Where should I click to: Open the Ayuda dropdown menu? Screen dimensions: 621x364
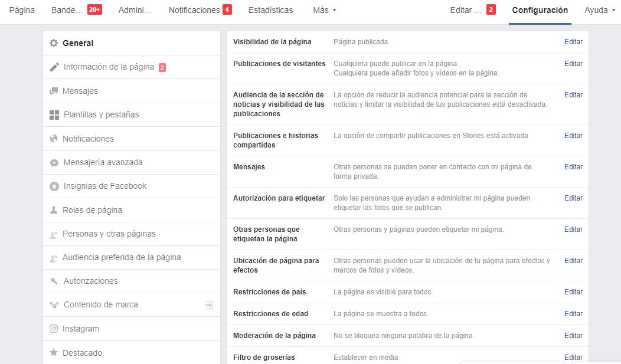tap(600, 10)
